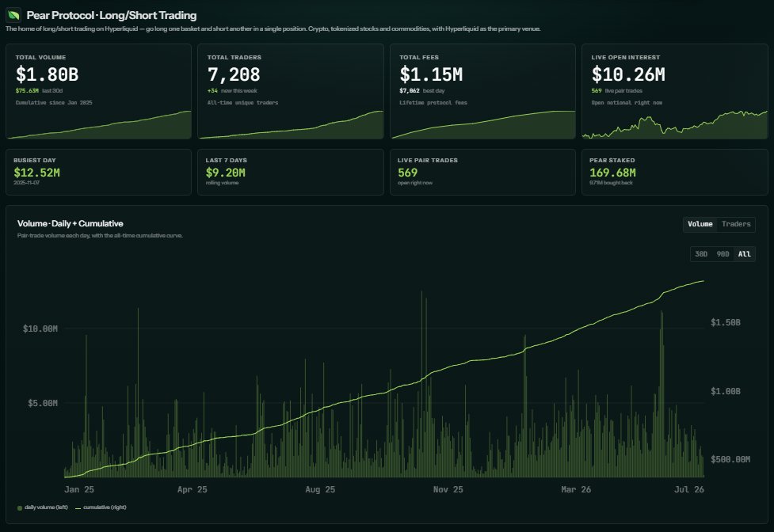The width and height of the screenshot is (774, 532).
Task: Click the Pear Staked 169.68M value
Action: tap(612, 173)
